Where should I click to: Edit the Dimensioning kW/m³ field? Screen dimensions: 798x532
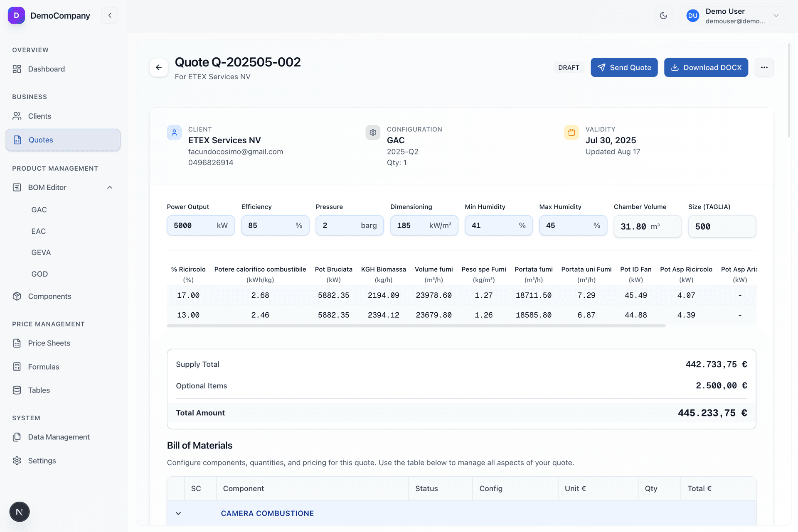click(x=424, y=226)
